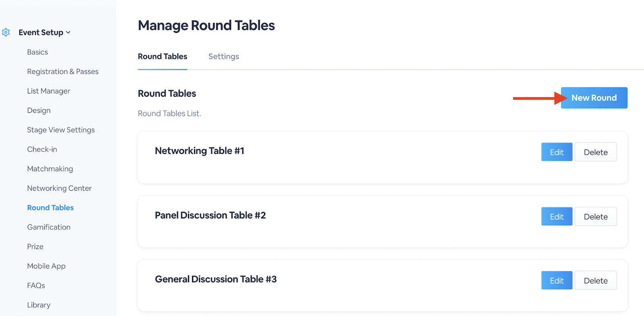This screenshot has height=316, width=644.
Task: Open Gamification in the sidebar
Action: point(49,227)
